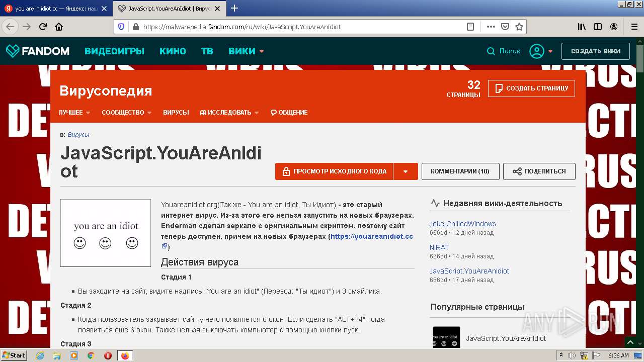
Task: Reload the page with the refresh icon
Action: pyautogui.click(x=43, y=27)
